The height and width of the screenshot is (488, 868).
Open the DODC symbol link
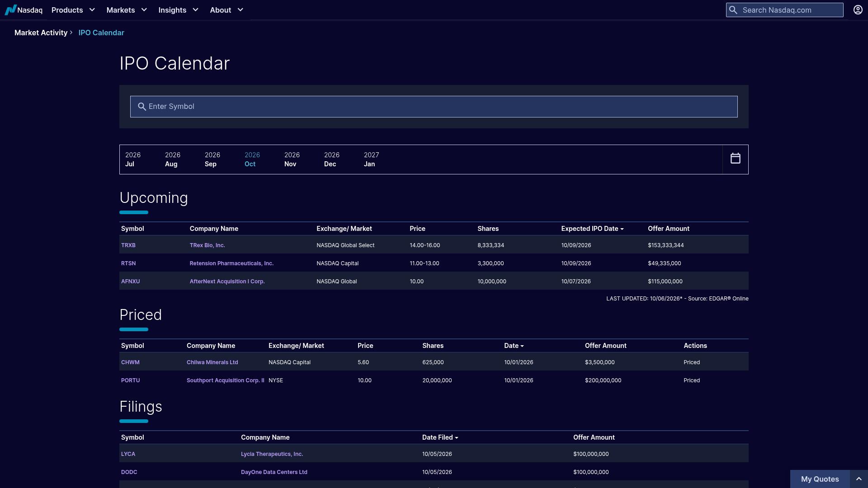point(129,472)
